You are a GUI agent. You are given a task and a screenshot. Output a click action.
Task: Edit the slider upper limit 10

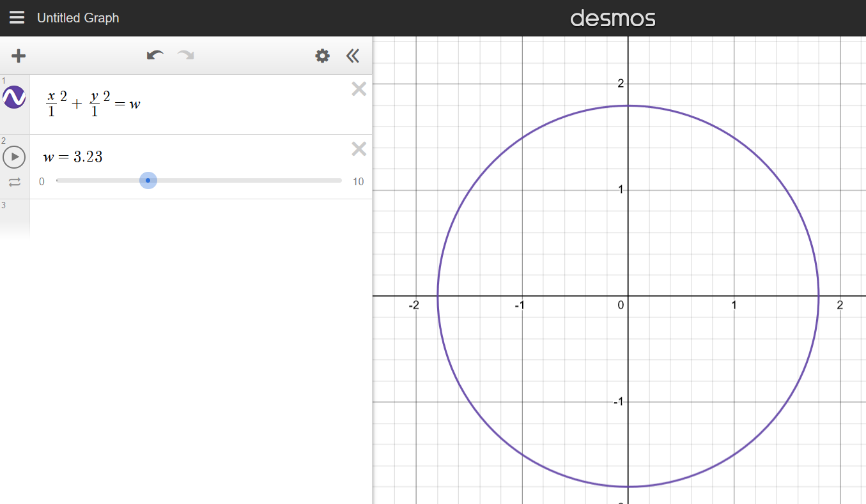358,181
